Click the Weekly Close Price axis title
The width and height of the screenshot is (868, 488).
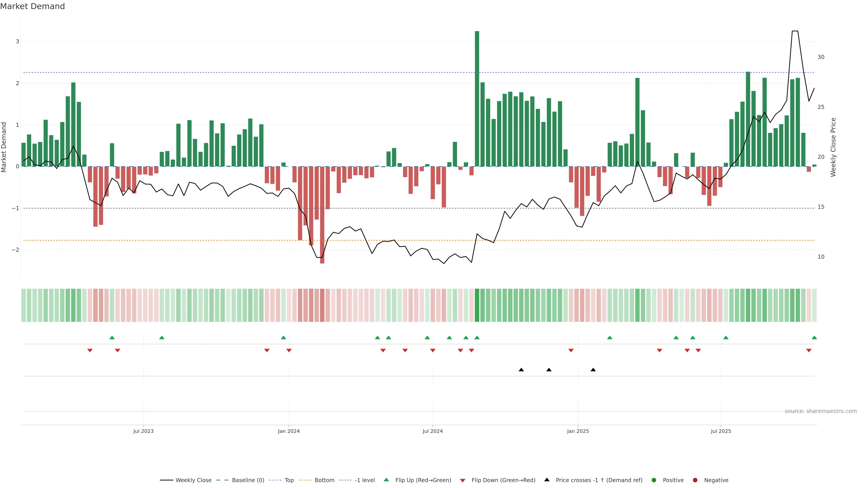click(x=833, y=147)
